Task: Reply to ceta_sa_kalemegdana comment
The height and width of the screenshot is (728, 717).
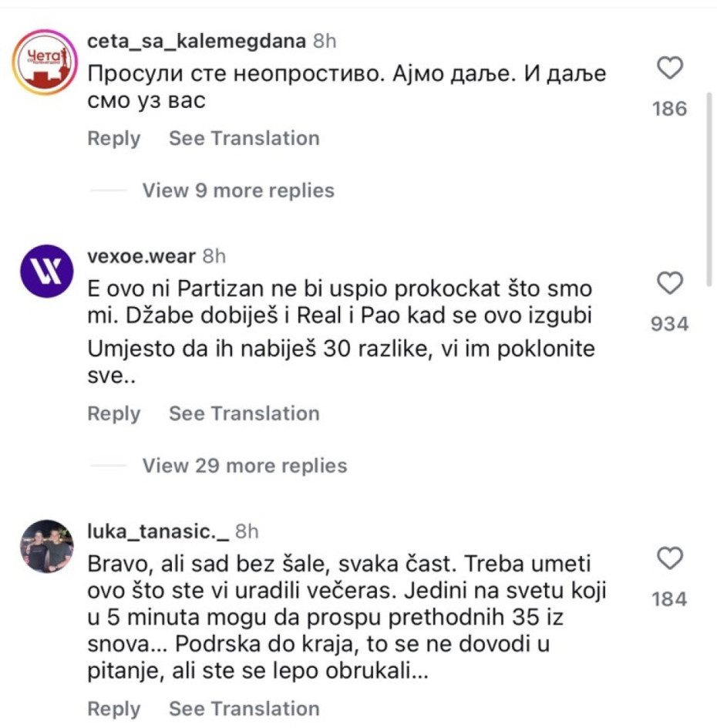Action: [114, 139]
